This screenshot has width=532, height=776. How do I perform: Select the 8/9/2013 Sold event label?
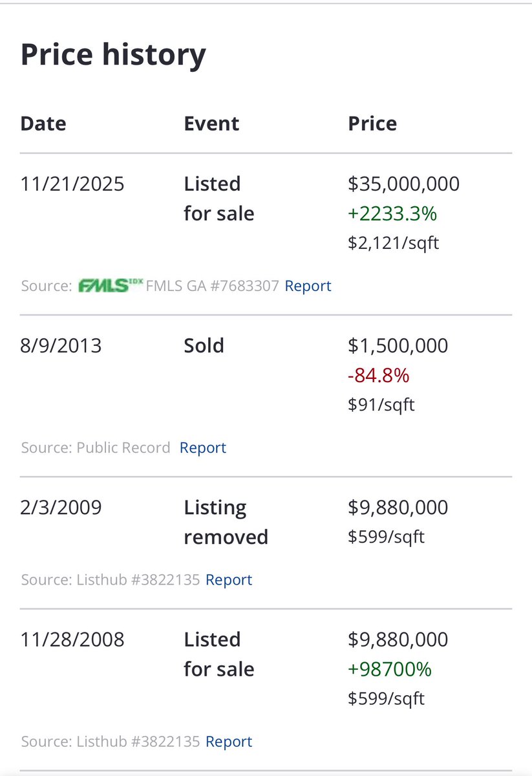(204, 345)
